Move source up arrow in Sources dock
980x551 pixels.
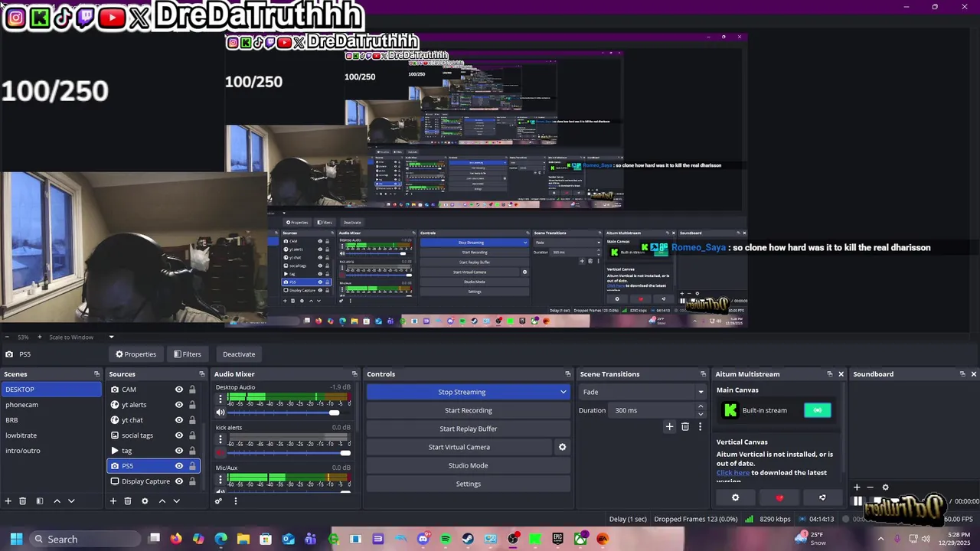tap(162, 501)
